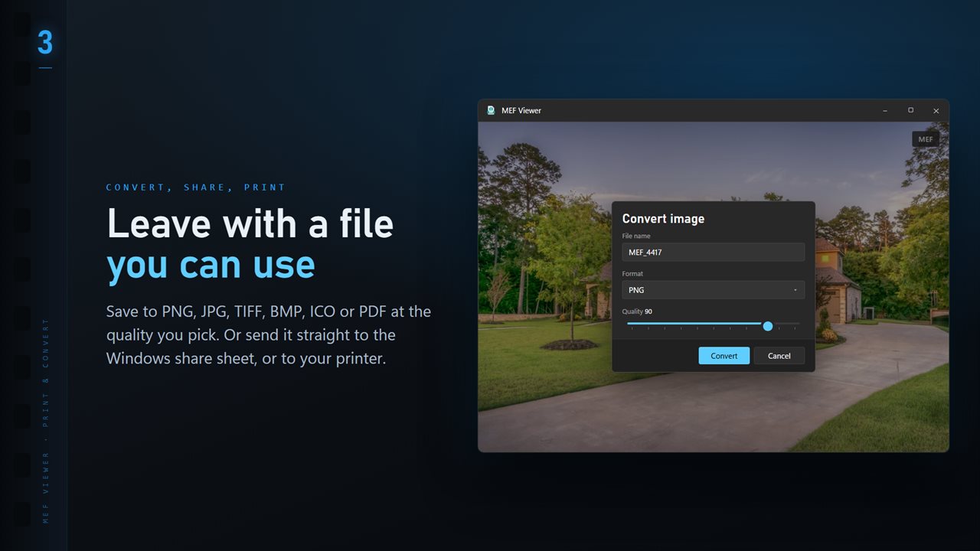Click the MEF format badge on photo

coord(926,139)
